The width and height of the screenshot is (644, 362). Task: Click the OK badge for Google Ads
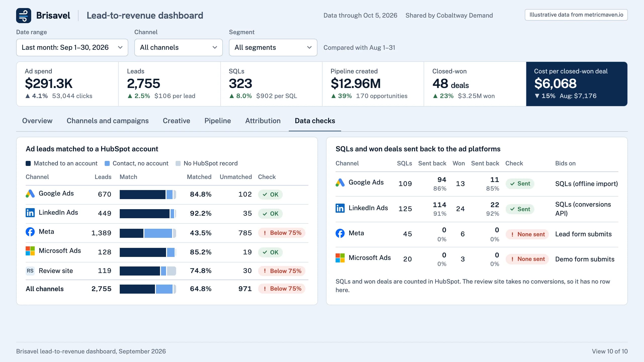pos(270,195)
